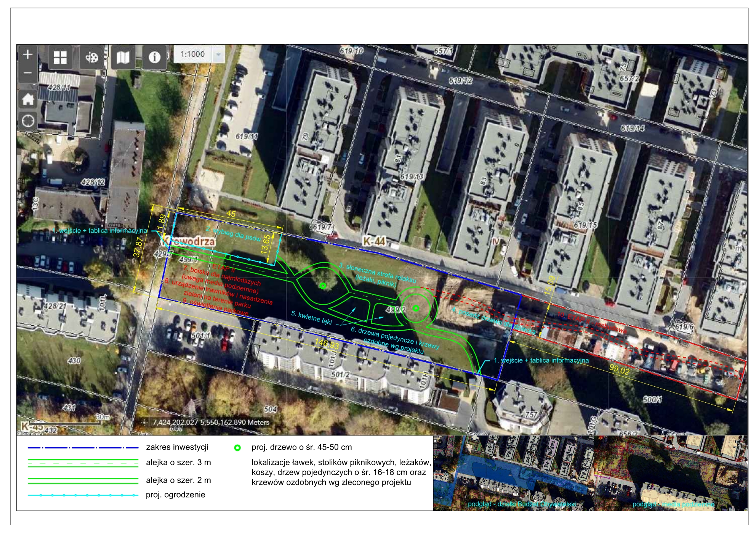Open the paint palette styling tool
Image resolution: width=756 pixels, height=535 pixels.
pyautogui.click(x=91, y=57)
